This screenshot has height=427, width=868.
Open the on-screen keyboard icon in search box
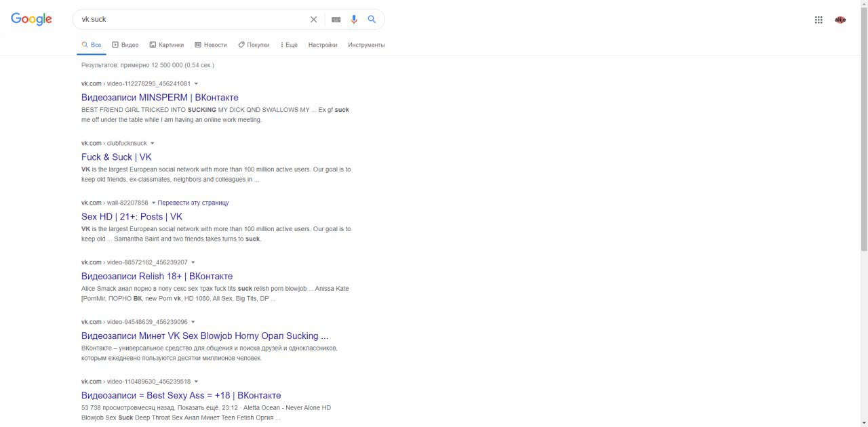click(x=336, y=20)
